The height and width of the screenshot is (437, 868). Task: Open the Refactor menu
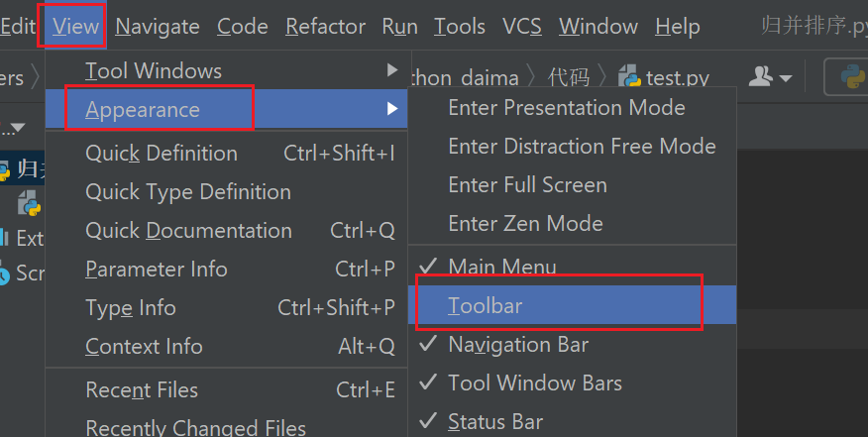325,26
